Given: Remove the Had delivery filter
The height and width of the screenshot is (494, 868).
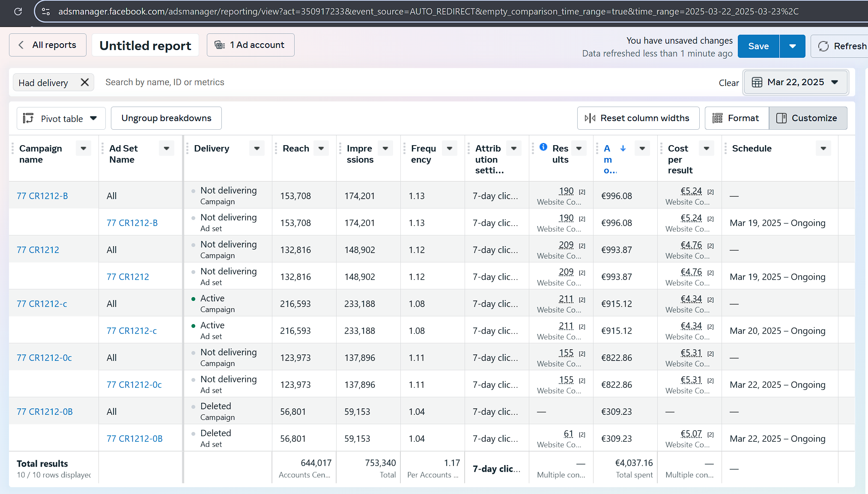Looking at the screenshot, I should coord(85,82).
